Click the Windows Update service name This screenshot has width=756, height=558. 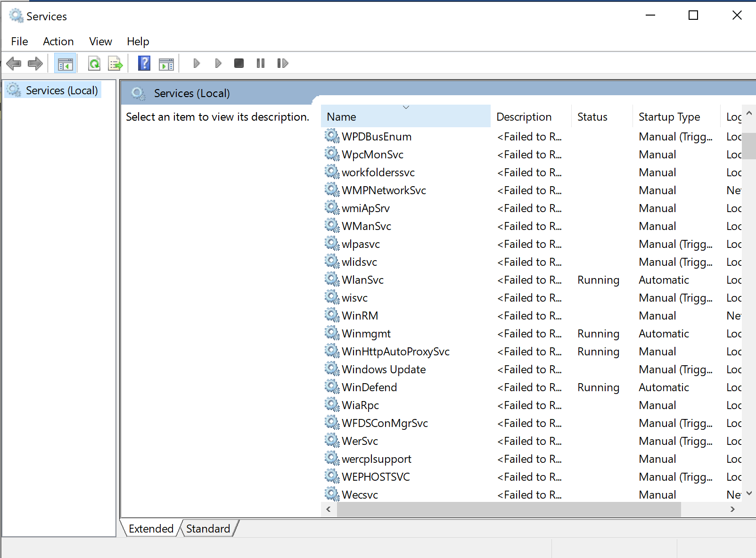tap(384, 369)
